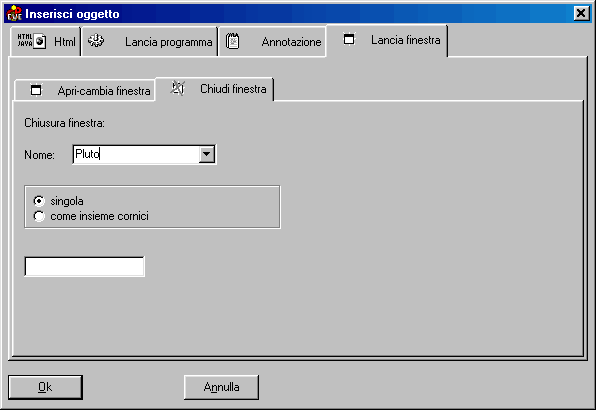Click the empty text field below radio options
The image size is (596, 410).
coord(84,266)
